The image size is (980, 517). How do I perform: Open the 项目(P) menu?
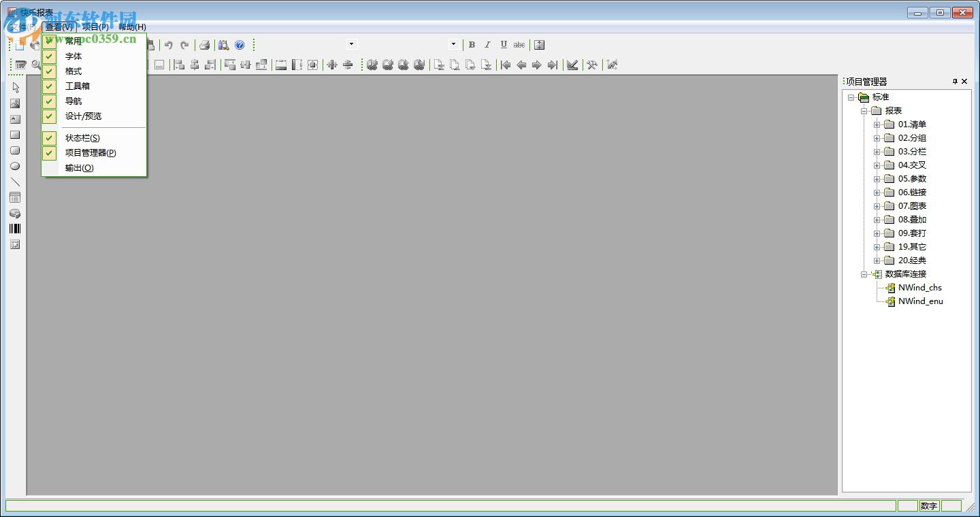(95, 27)
